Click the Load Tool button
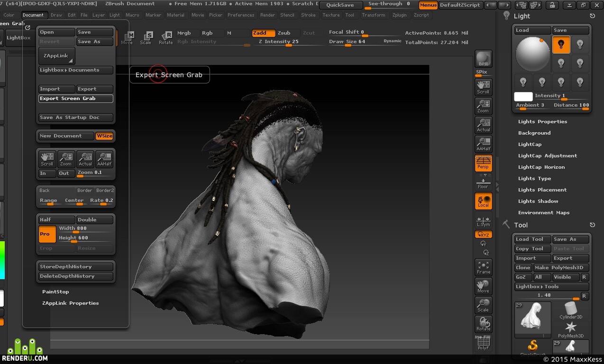The image size is (604, 364). point(532,239)
